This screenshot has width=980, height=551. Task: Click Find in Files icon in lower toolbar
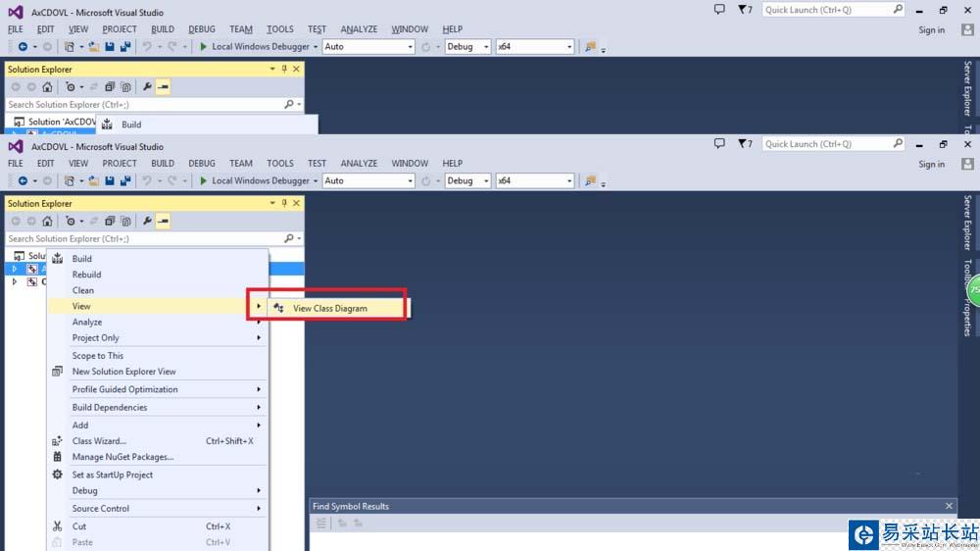tap(590, 180)
